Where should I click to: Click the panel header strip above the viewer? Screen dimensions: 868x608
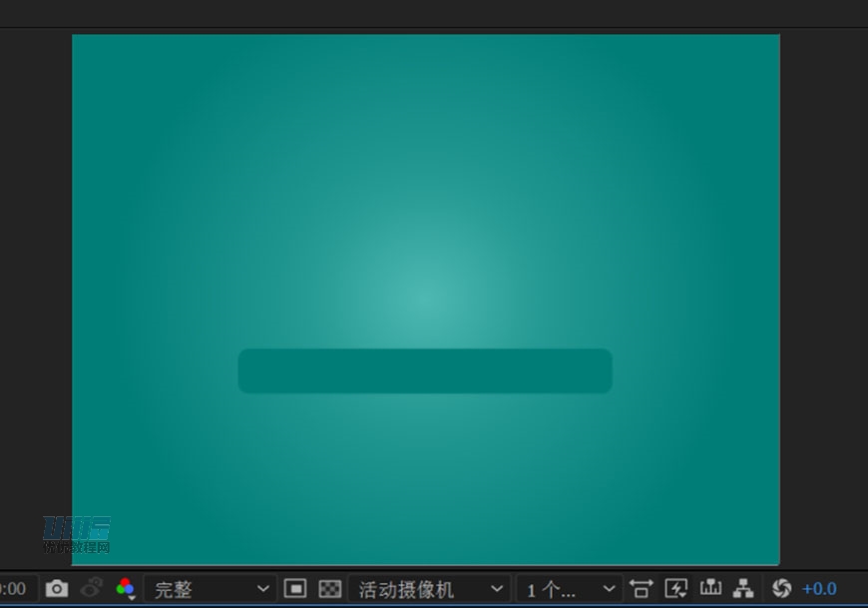pos(434,13)
